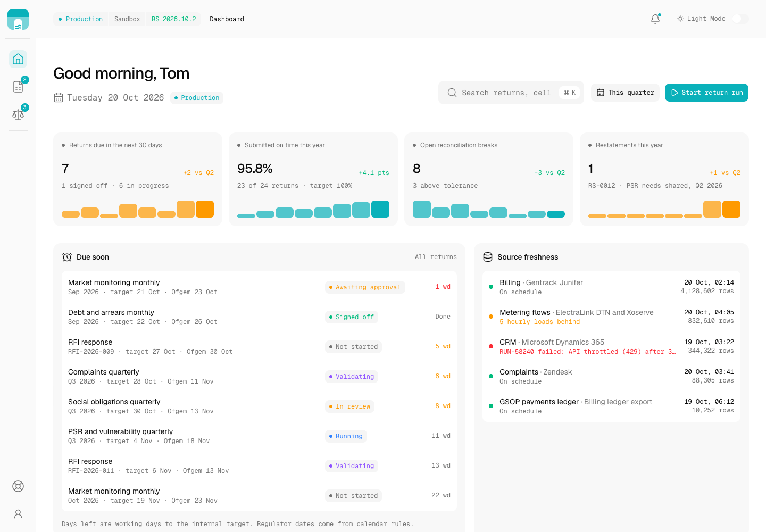Click the sun icon beside Light Mode
Screen dimensions: 766x532
(680, 19)
